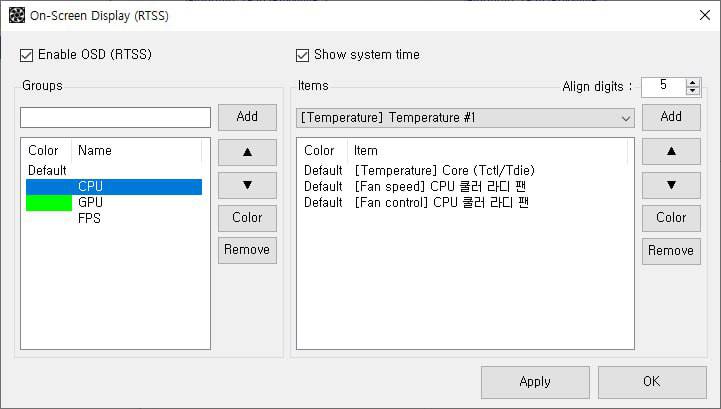Toggle Enable OSD (RTSS) checkbox
721x409 pixels.
point(27,54)
